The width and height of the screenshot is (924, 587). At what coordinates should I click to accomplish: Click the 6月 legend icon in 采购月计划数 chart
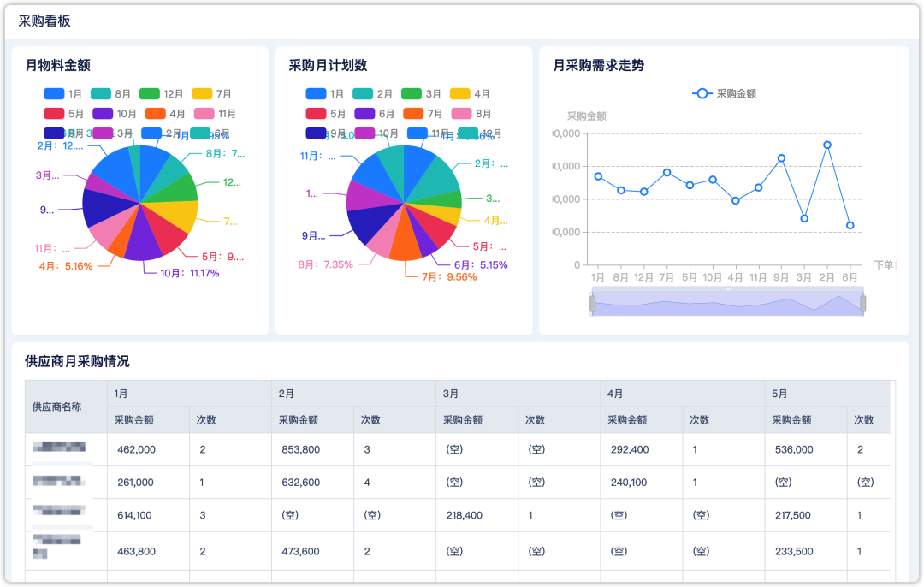(x=363, y=113)
